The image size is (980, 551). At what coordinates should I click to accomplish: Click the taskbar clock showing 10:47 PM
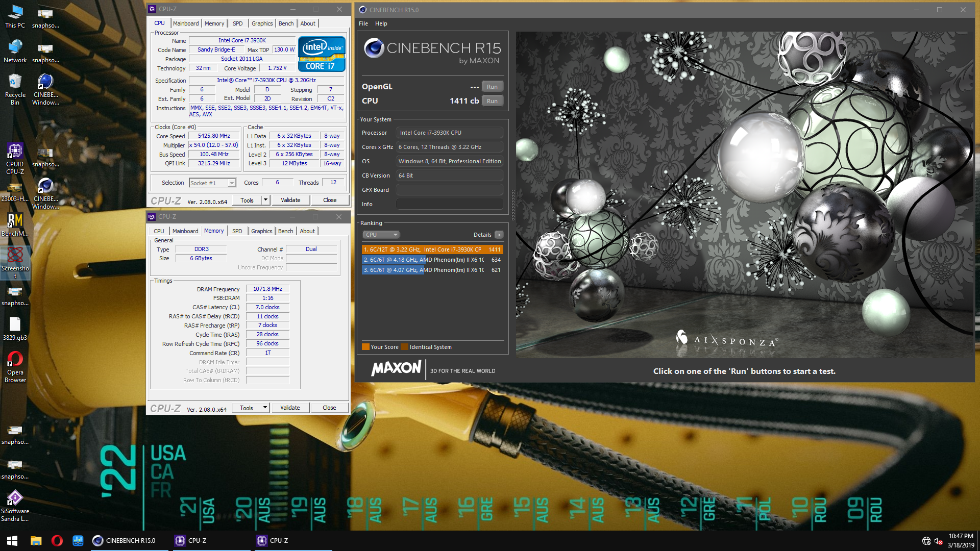click(x=961, y=540)
